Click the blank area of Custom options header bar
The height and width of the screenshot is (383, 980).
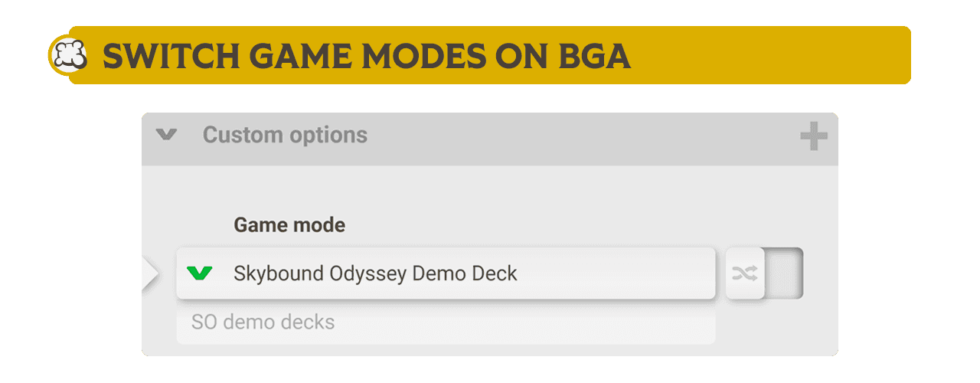pyautogui.click(x=582, y=138)
